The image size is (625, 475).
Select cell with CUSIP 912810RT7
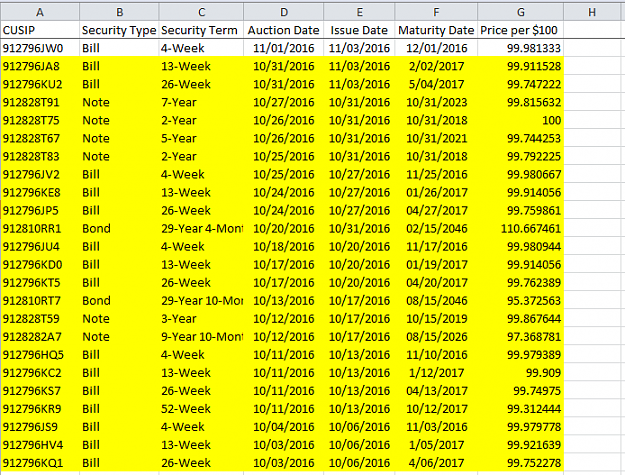coord(40,300)
